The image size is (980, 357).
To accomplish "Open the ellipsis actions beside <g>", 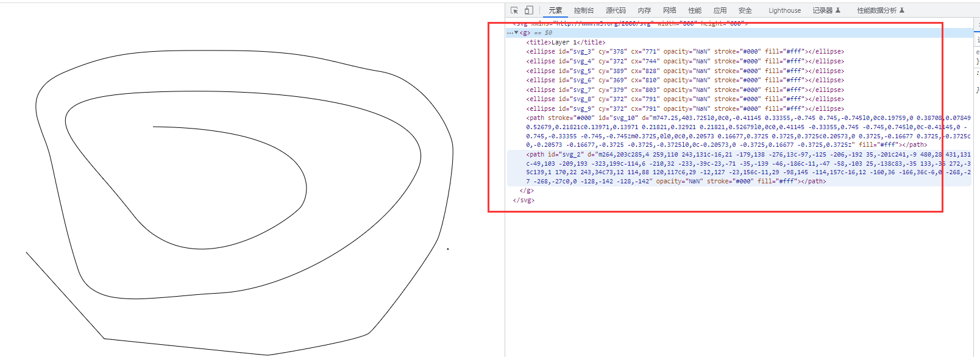I will (510, 33).
